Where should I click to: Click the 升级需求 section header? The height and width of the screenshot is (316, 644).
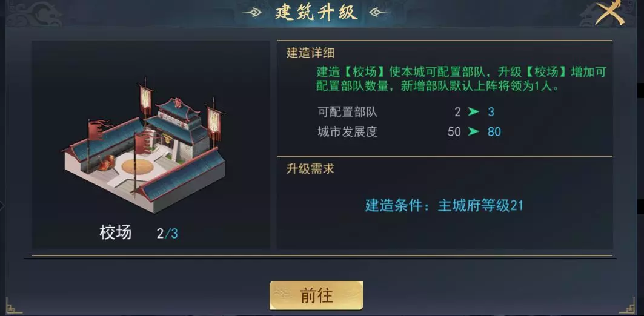pyautogui.click(x=310, y=168)
